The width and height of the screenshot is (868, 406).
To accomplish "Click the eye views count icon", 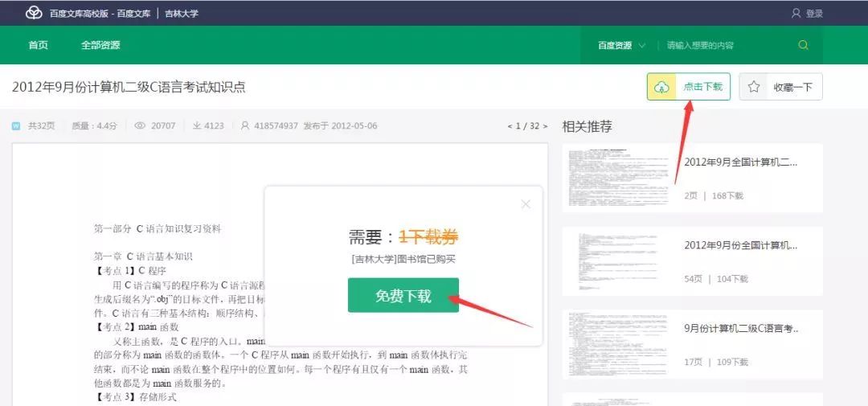I will coord(140,126).
